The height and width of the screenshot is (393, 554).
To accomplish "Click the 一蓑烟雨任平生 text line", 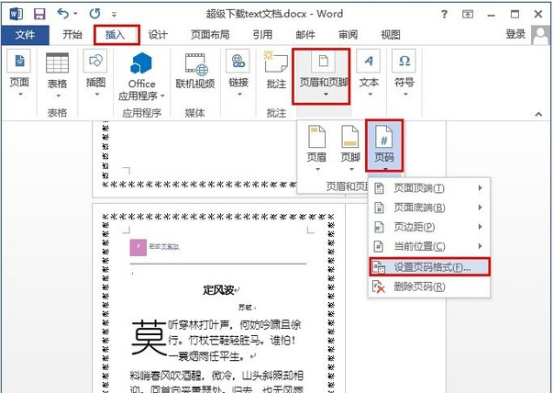I will click(x=206, y=357).
